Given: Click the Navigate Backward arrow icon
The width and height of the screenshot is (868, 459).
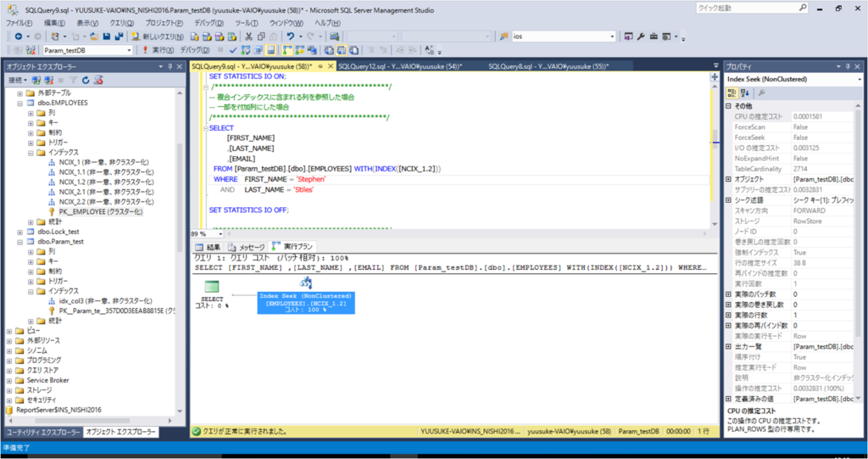Looking at the screenshot, I should click(x=19, y=36).
